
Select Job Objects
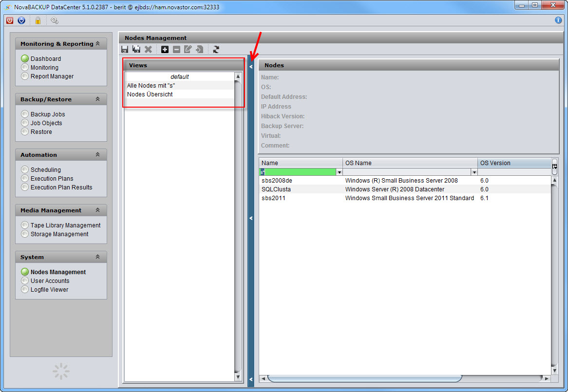pyautogui.click(x=41, y=123)
